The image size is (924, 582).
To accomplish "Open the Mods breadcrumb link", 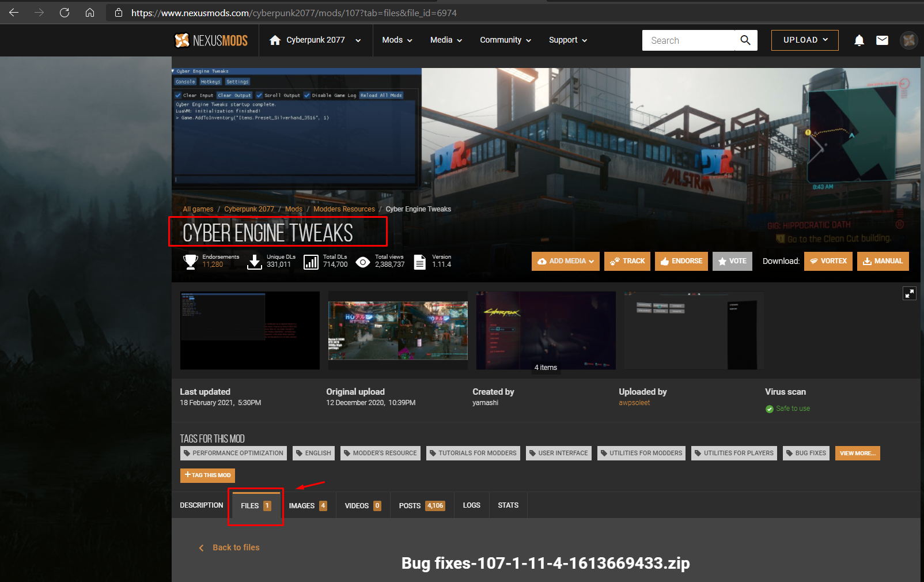I will [294, 209].
